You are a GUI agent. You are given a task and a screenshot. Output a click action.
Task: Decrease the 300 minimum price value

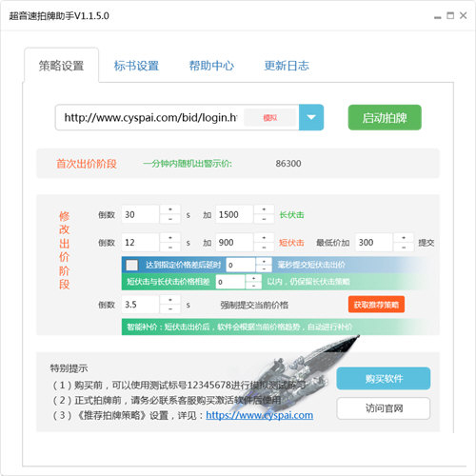(x=404, y=248)
